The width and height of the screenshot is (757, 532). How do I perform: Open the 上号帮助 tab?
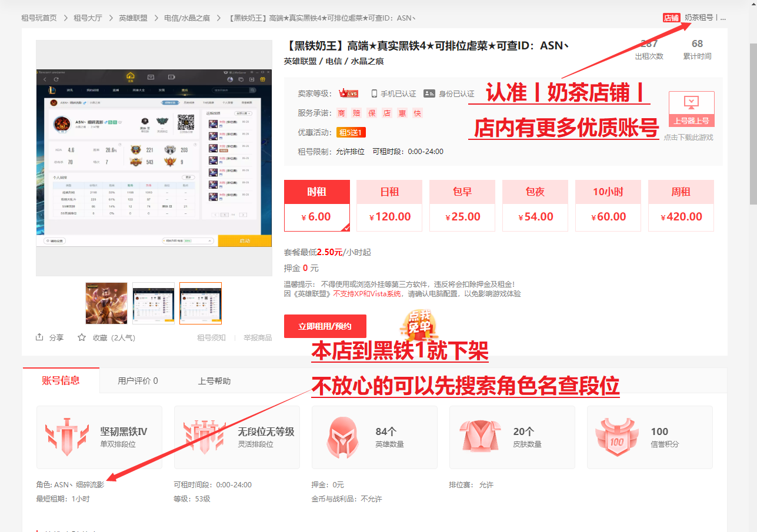click(214, 381)
